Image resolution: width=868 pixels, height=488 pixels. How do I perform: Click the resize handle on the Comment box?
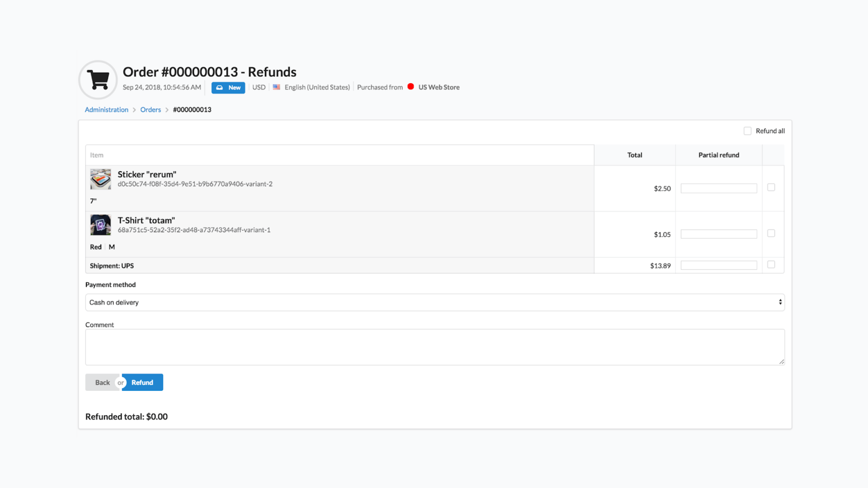(781, 362)
